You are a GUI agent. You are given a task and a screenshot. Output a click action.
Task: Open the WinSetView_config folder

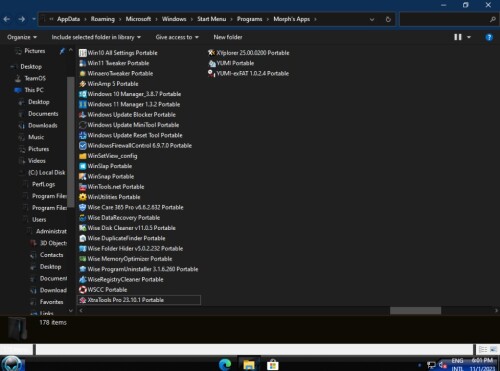click(x=108, y=156)
